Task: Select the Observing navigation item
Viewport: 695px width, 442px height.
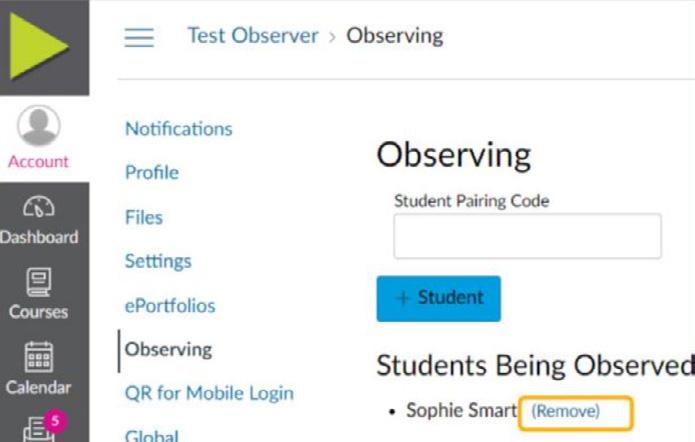Action: coord(168,349)
